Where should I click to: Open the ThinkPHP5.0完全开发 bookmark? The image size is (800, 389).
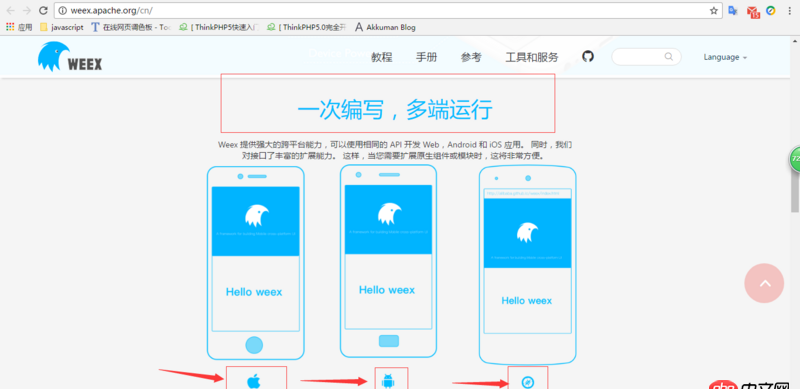click(307, 27)
